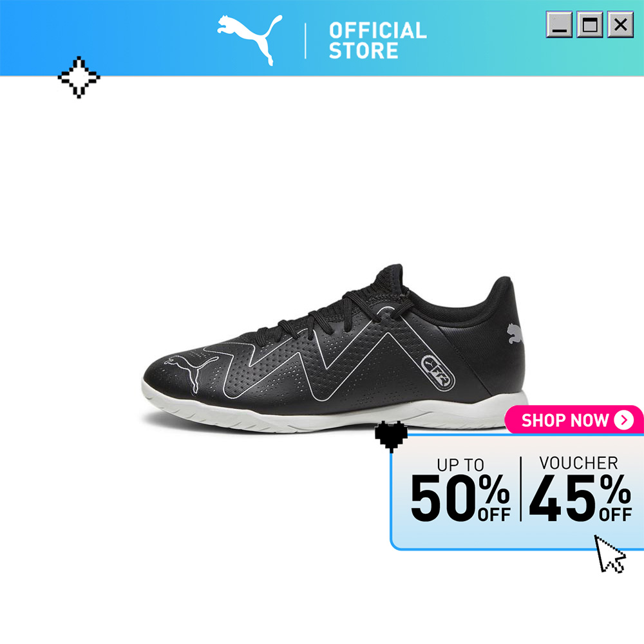Viewport: 644px width, 644px height.
Task: Click the arrow circle inside SHOP NOW
Action: pyautogui.click(x=624, y=420)
